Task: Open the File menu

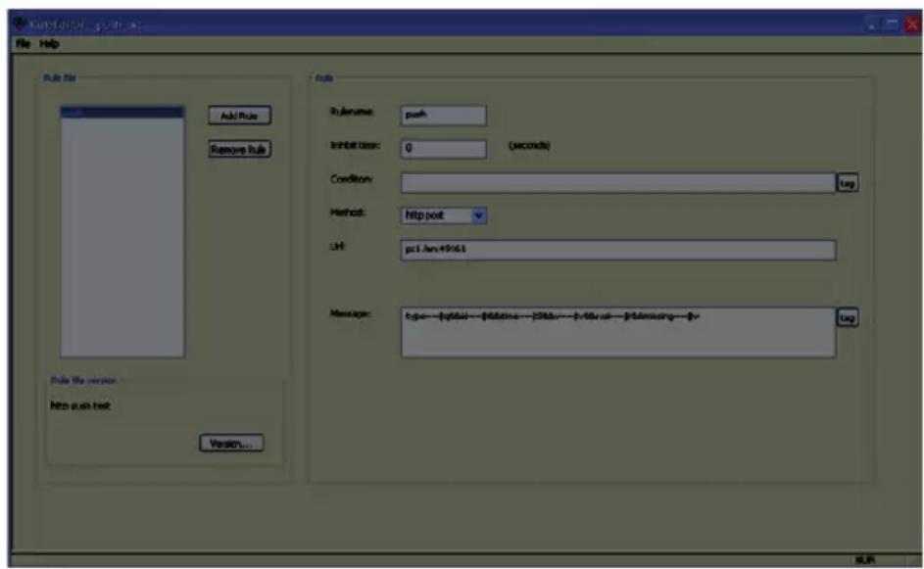Action: 23,44
